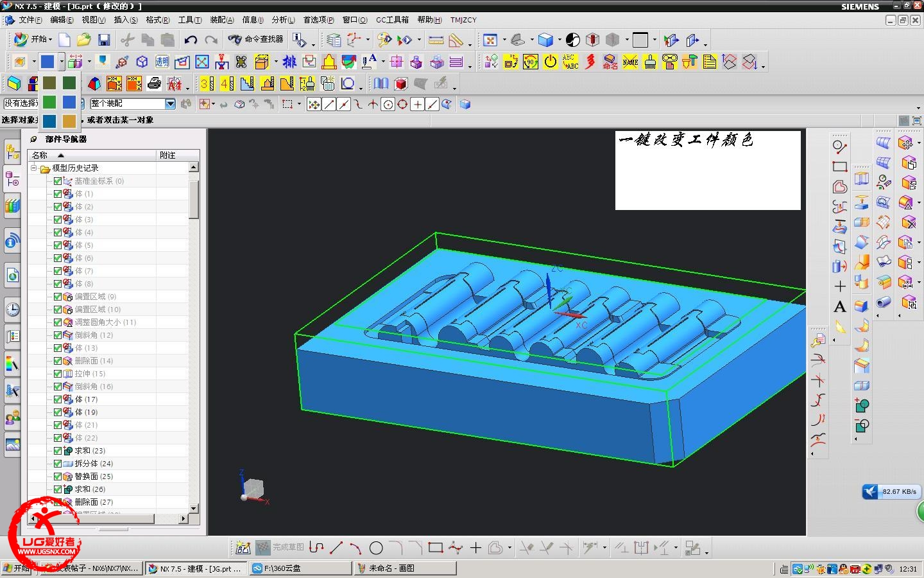Open the 开始 start menu button
Image resolution: width=924 pixels, height=578 pixels.
(33, 39)
